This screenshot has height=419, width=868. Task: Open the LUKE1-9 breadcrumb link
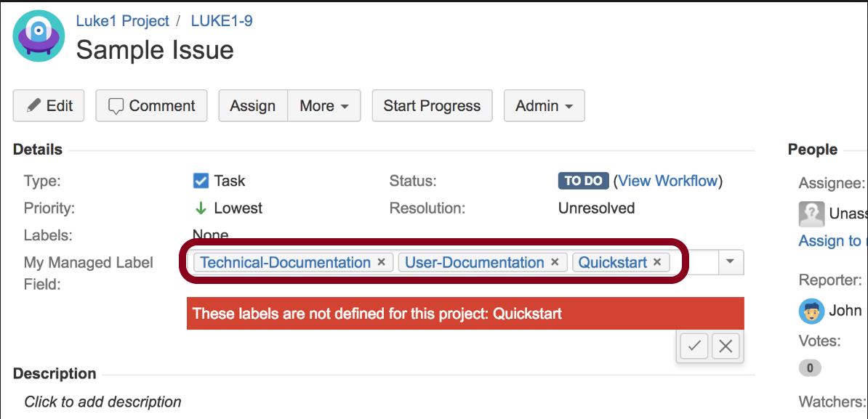click(222, 22)
